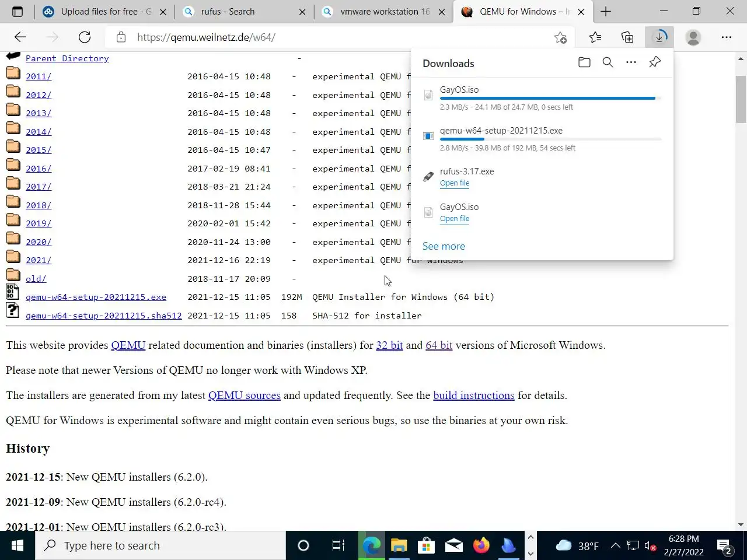Open the Favorites list
747x560 pixels.
tap(595, 37)
